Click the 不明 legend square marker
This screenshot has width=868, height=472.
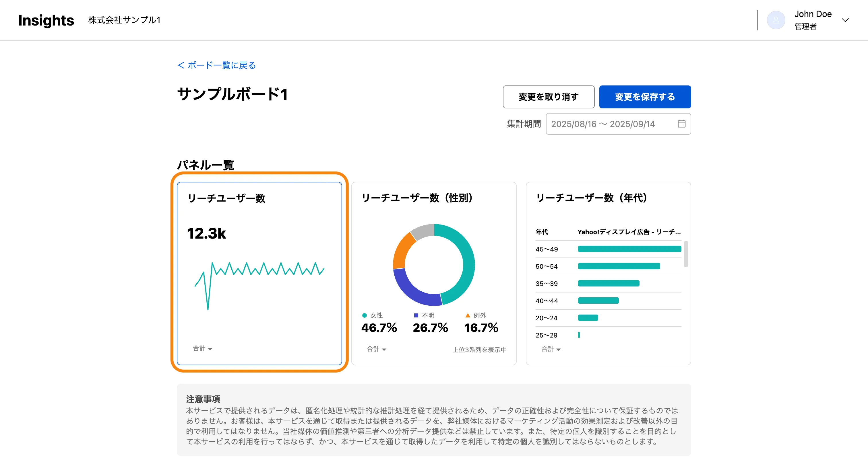click(x=416, y=315)
